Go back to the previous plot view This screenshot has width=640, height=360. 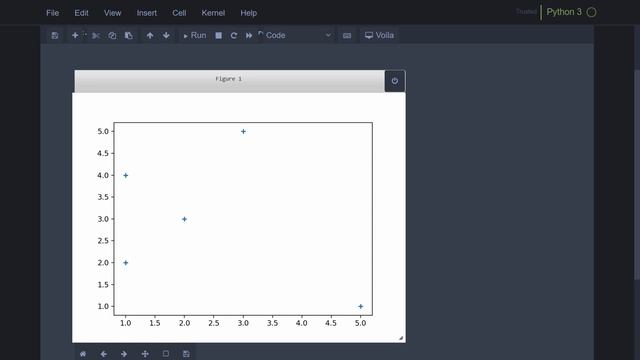coord(104,354)
